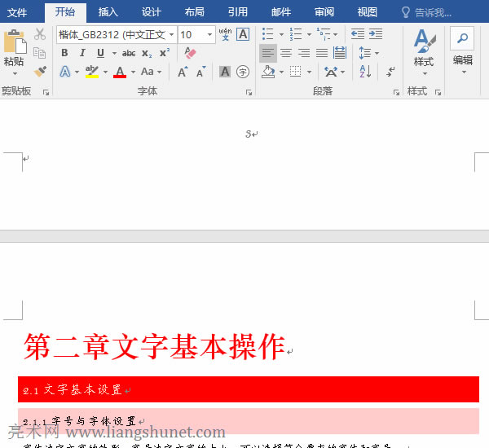Apply multilevel list icon
The height and width of the screenshot is (448, 489).
tap(324, 34)
